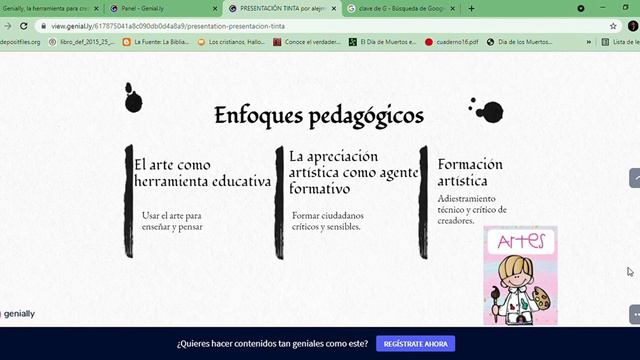Restore the Chrome window size
The image size is (640, 360).
[x=626, y=7]
